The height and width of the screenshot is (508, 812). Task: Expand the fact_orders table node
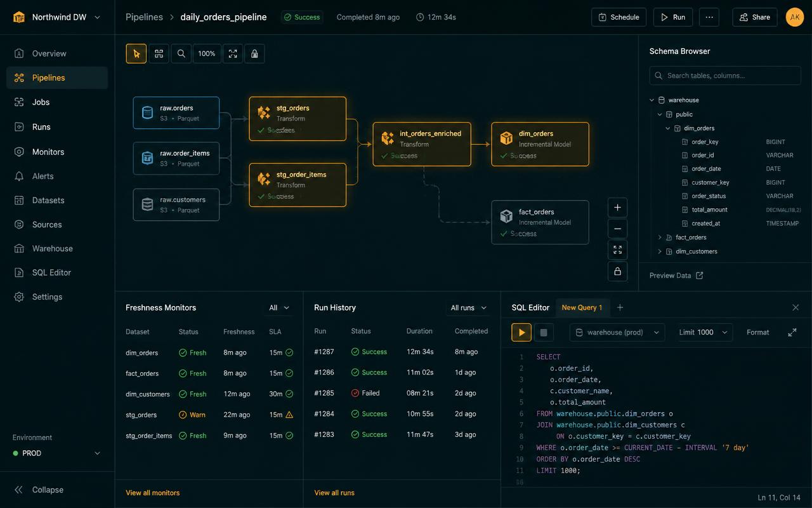[660, 237]
